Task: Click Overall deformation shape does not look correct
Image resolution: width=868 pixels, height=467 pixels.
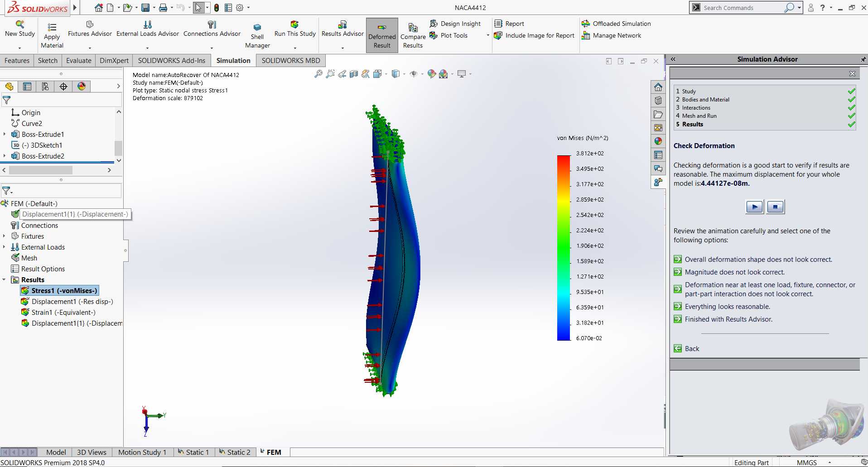Action: pyautogui.click(x=753, y=260)
